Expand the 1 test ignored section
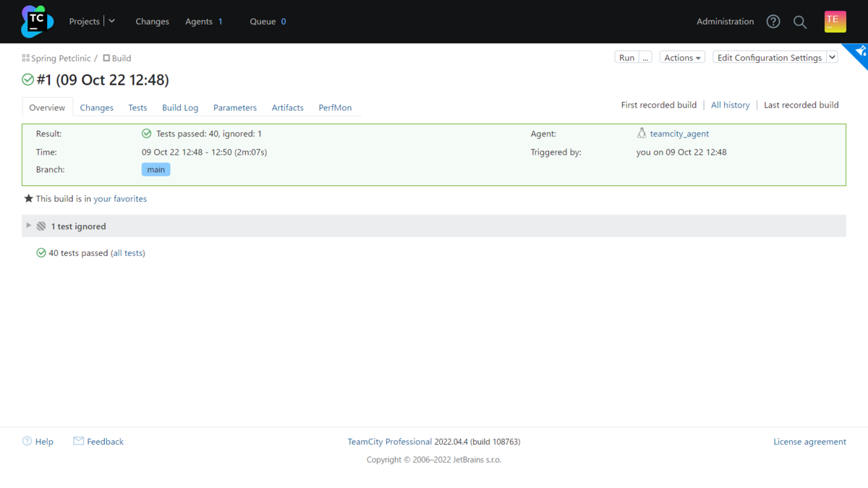 pos(29,226)
